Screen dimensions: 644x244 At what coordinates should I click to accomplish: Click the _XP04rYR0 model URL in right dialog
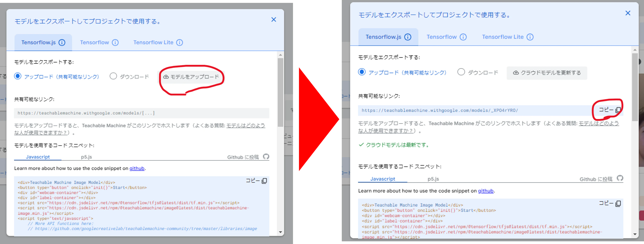[x=440, y=110]
